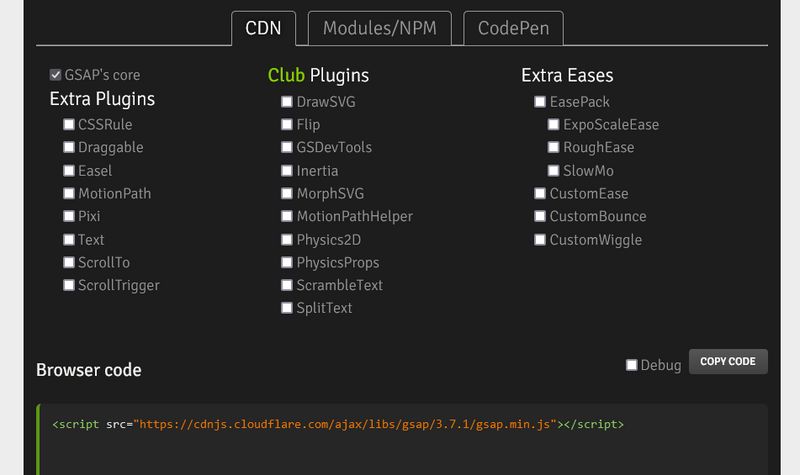The width and height of the screenshot is (800, 475).
Task: Tick the MorphSVG checkbox
Action: coord(287,194)
